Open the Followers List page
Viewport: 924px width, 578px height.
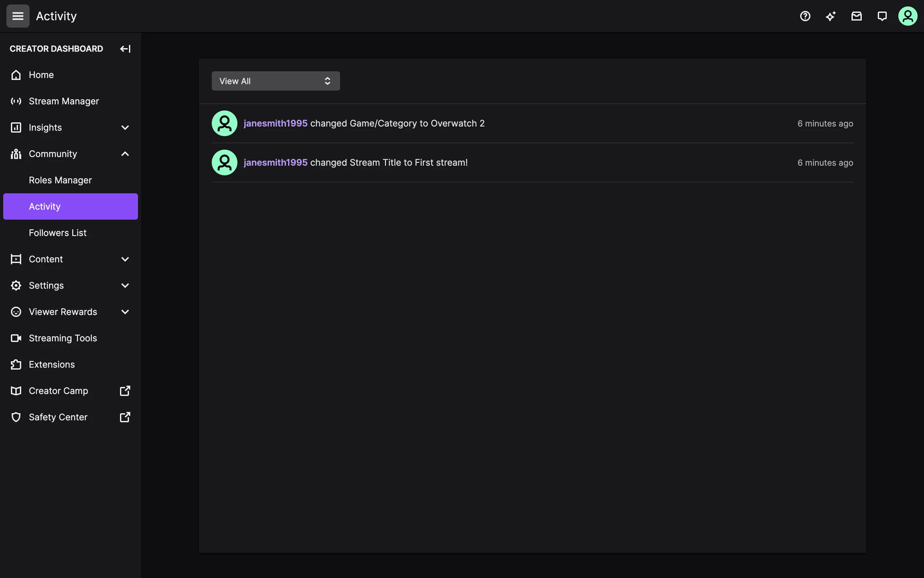pos(58,233)
